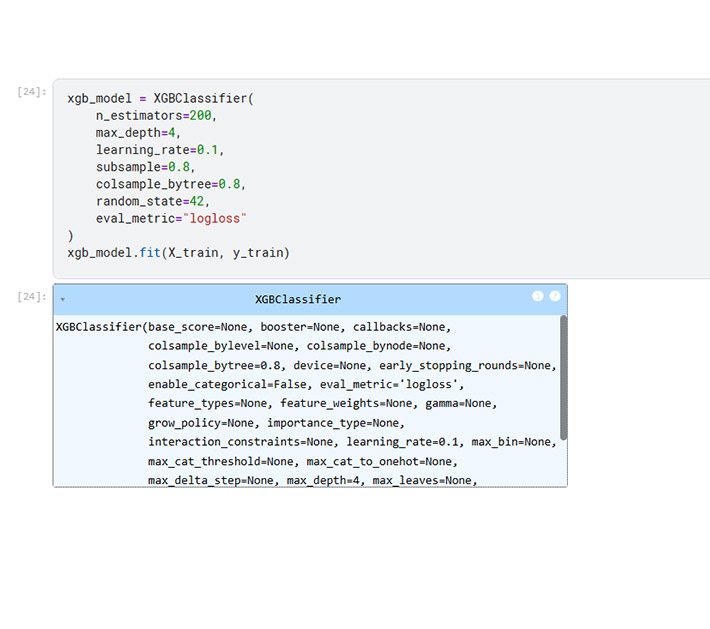710x629 pixels.
Task: Click the n_estimators=200 line in code
Action: point(156,115)
